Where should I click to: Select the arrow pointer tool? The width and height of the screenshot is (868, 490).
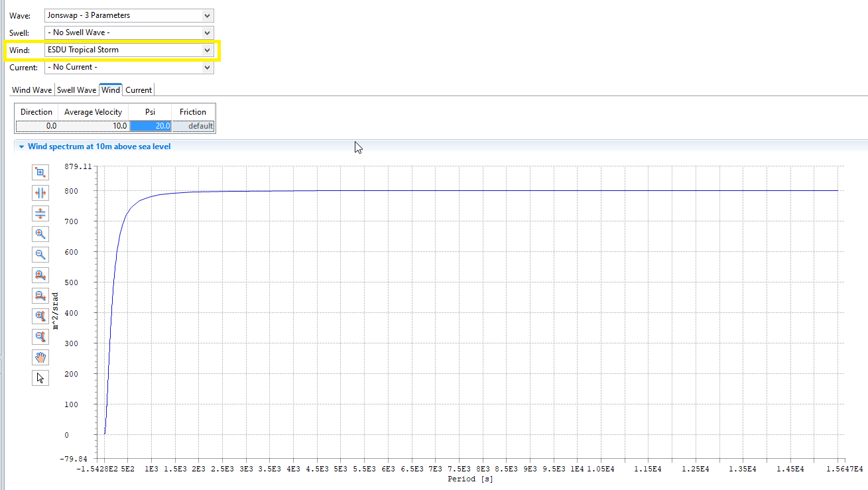click(x=40, y=378)
